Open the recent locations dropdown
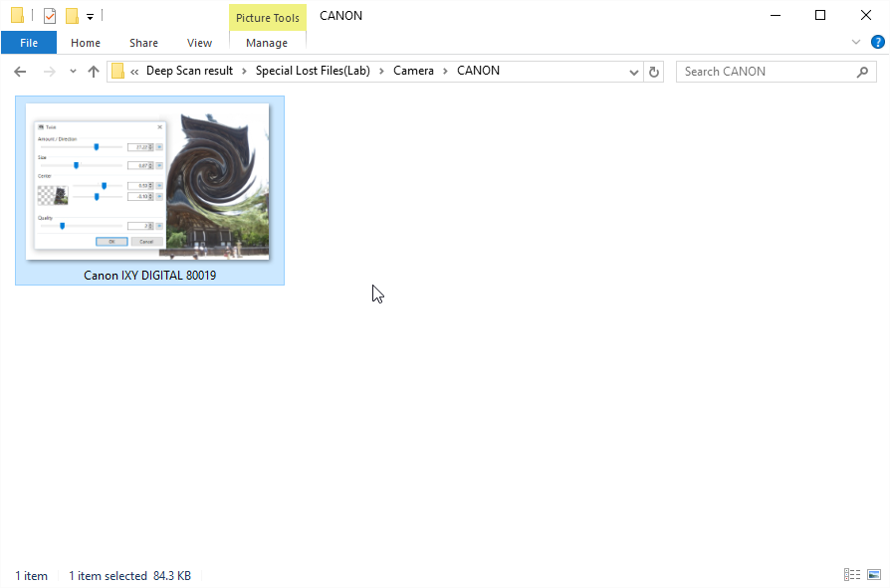890x588 pixels. pyautogui.click(x=73, y=72)
